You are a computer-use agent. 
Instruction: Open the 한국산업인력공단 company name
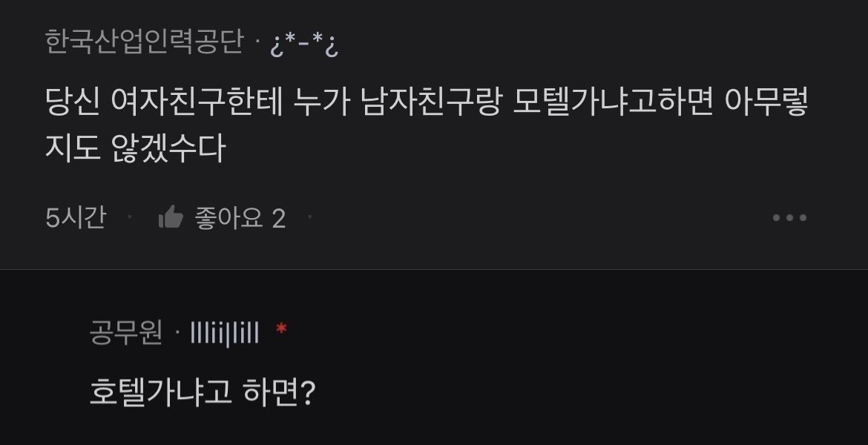click(144, 42)
